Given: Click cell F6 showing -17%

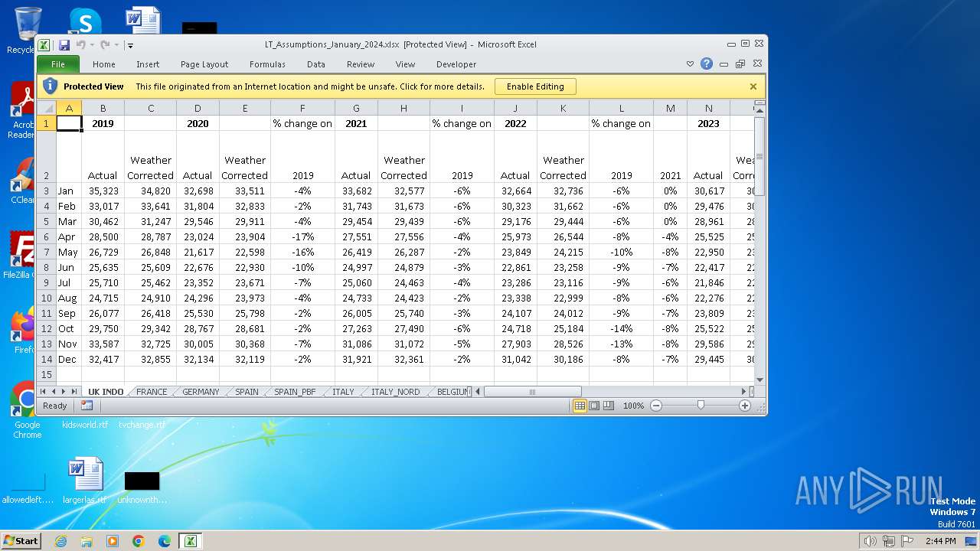Looking at the screenshot, I should (x=302, y=236).
